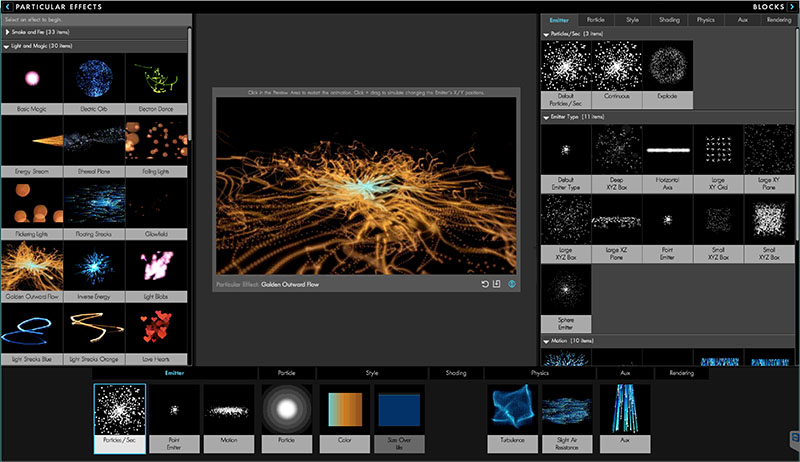800x462 pixels.
Task: Select the Slight Air Resistance block
Action: tap(567, 416)
